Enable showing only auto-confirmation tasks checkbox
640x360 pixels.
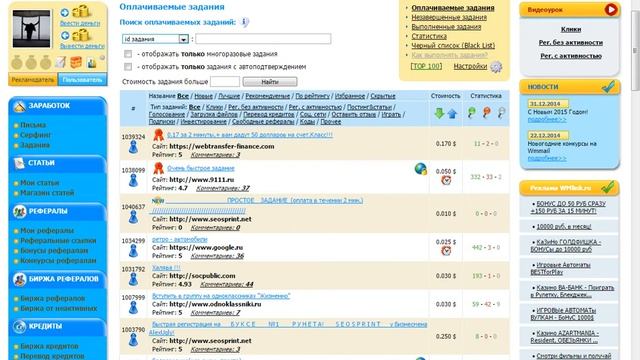[x=128, y=67]
